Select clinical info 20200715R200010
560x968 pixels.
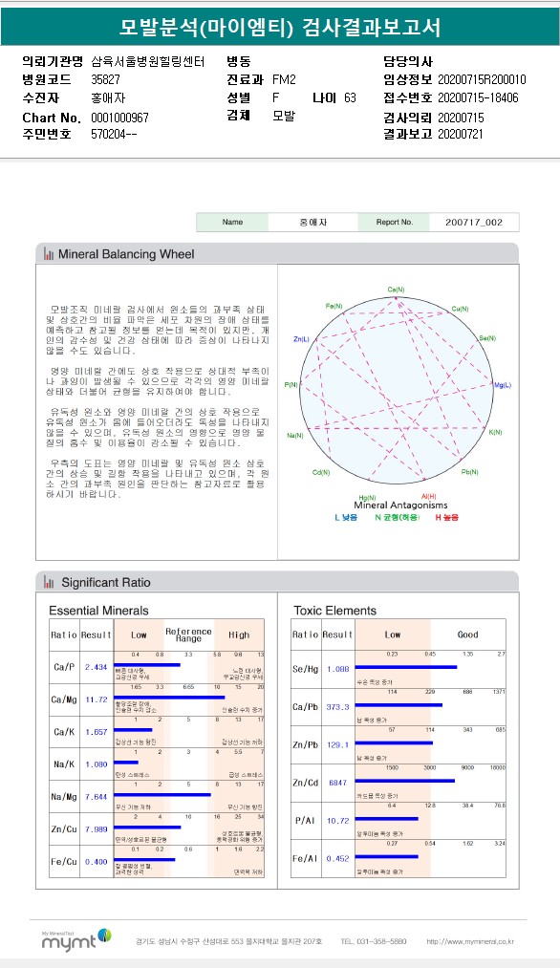click(x=482, y=79)
